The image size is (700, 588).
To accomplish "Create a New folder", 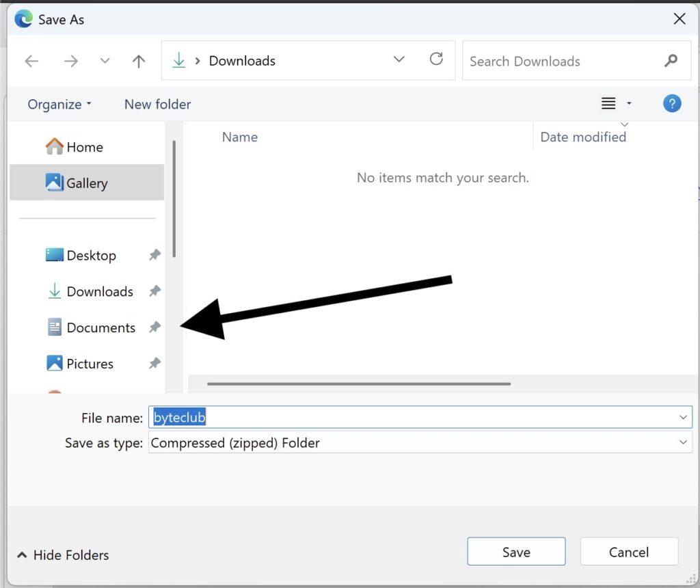I will coord(157,104).
